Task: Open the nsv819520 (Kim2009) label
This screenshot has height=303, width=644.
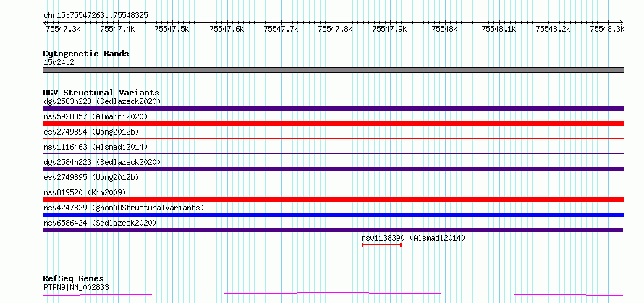Action: [85, 192]
